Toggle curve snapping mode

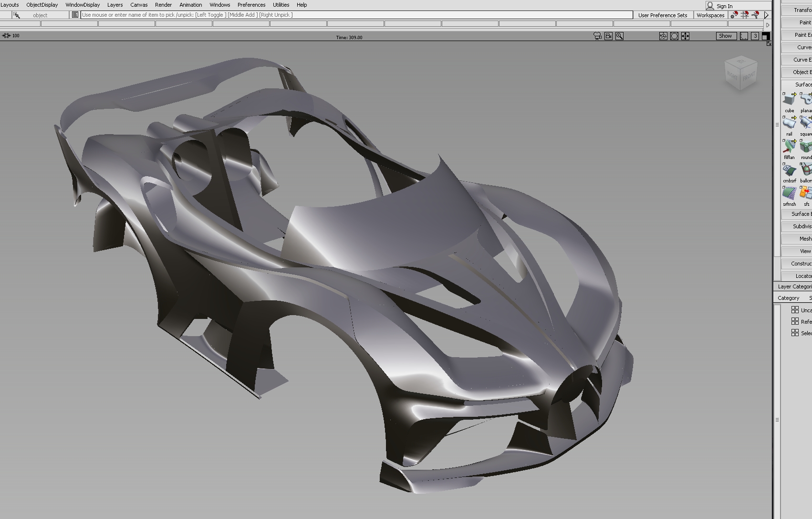[756, 15]
